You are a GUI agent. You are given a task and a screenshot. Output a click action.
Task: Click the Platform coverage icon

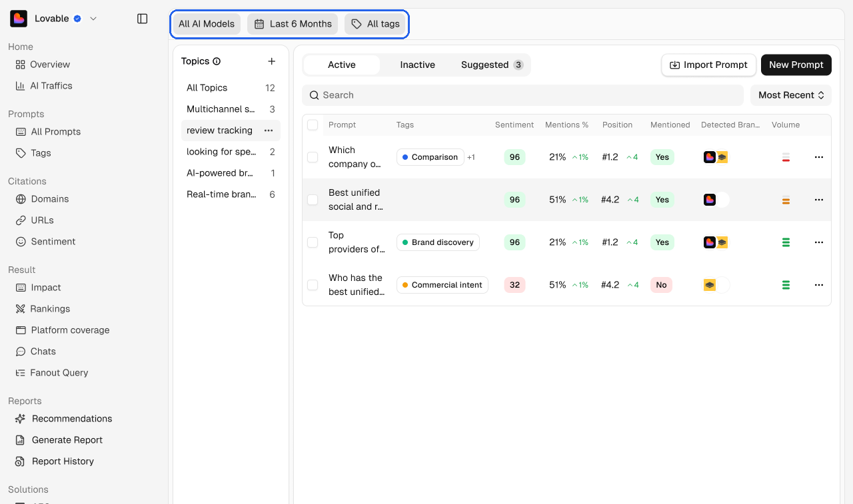(21, 330)
